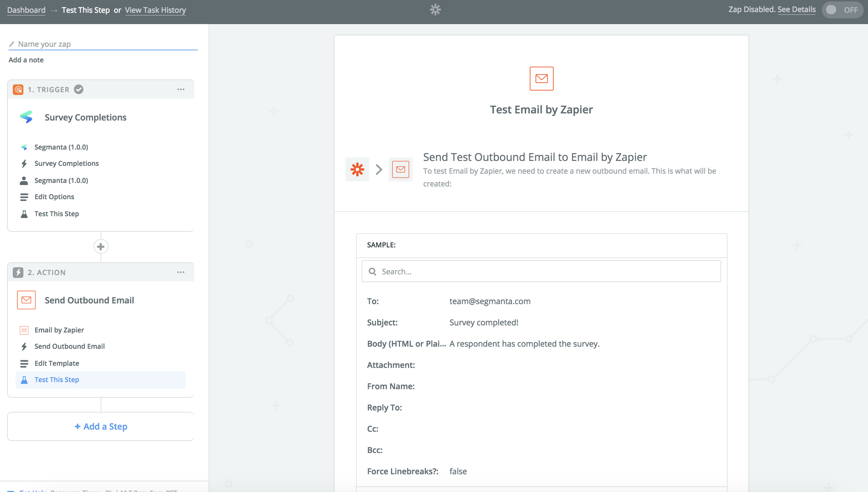Click list icon beside Edit Template
The height and width of the screenshot is (492, 868).
coord(24,363)
